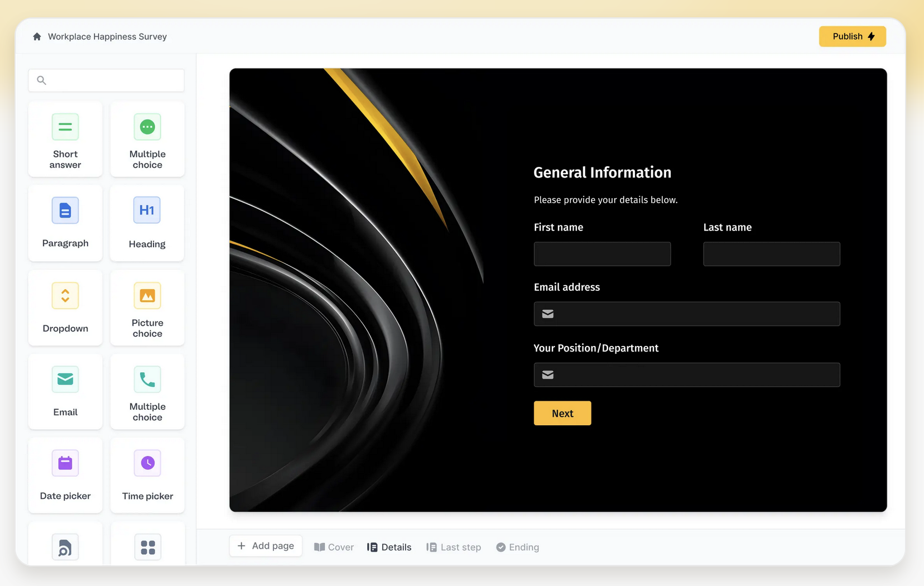This screenshot has height=586, width=924.
Task: Select the Dropdown field type
Action: (65, 308)
